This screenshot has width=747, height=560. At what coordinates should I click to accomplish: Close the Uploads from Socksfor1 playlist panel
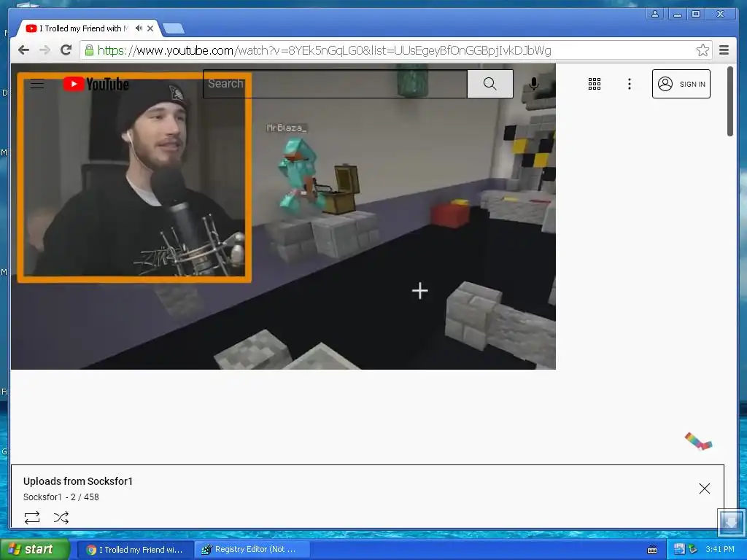pyautogui.click(x=704, y=488)
